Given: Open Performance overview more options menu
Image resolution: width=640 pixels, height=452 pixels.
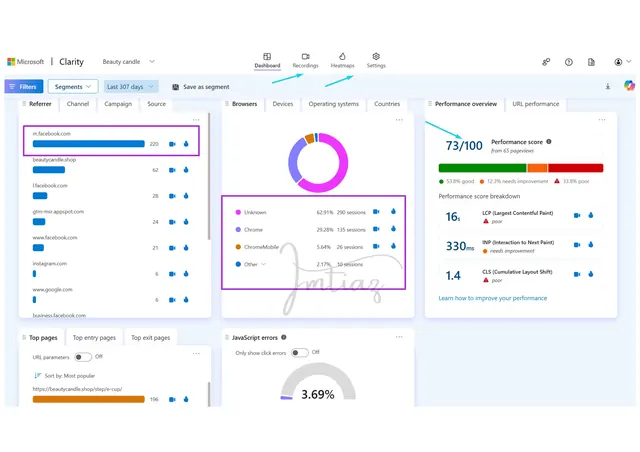Looking at the screenshot, I should tap(602, 120).
